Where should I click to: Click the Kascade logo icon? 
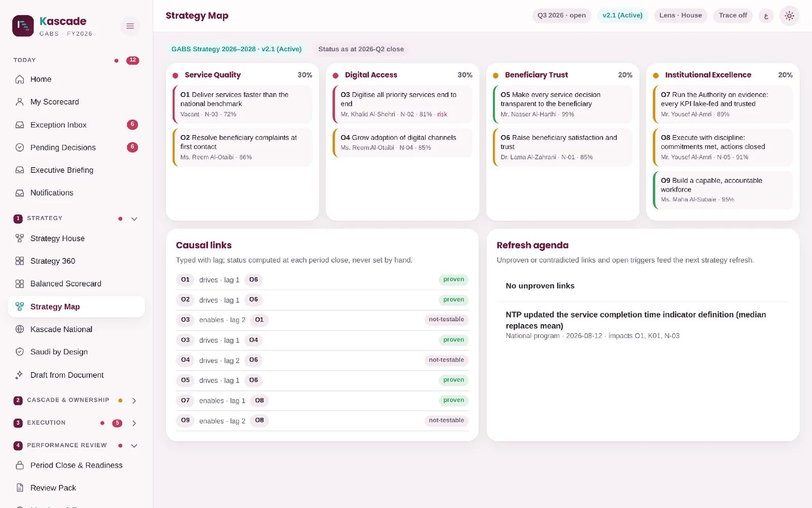click(23, 26)
